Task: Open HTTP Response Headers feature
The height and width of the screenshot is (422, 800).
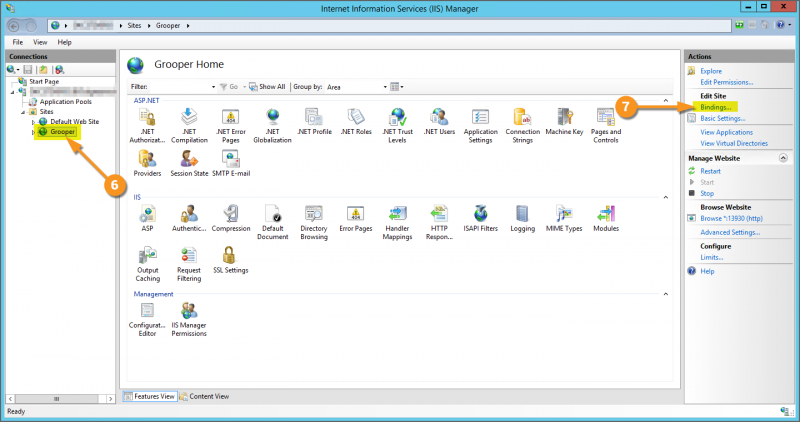Action: point(439,222)
